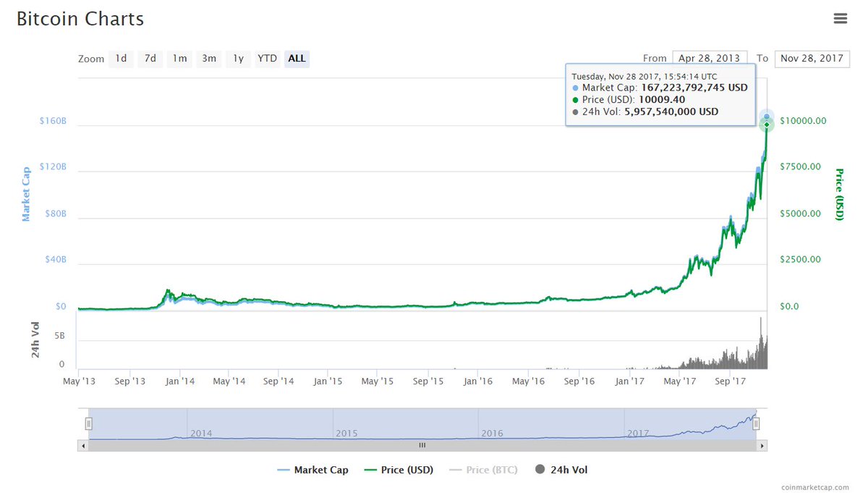Click the 2015 label in navigator

346,434
